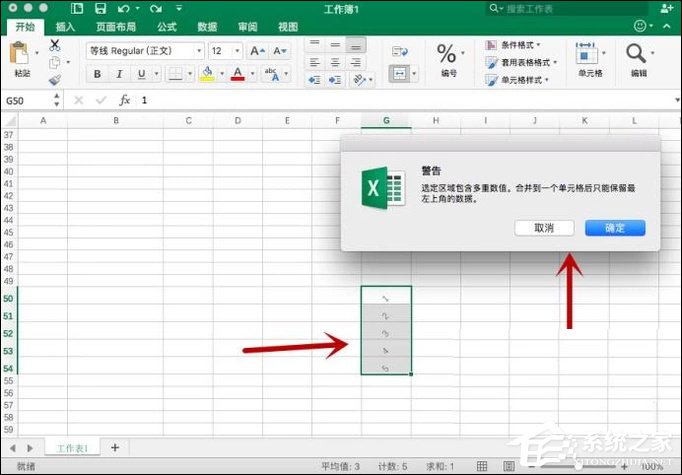The width and height of the screenshot is (682, 475).
Task: Toggle underline formatting
Action: pyautogui.click(x=141, y=73)
